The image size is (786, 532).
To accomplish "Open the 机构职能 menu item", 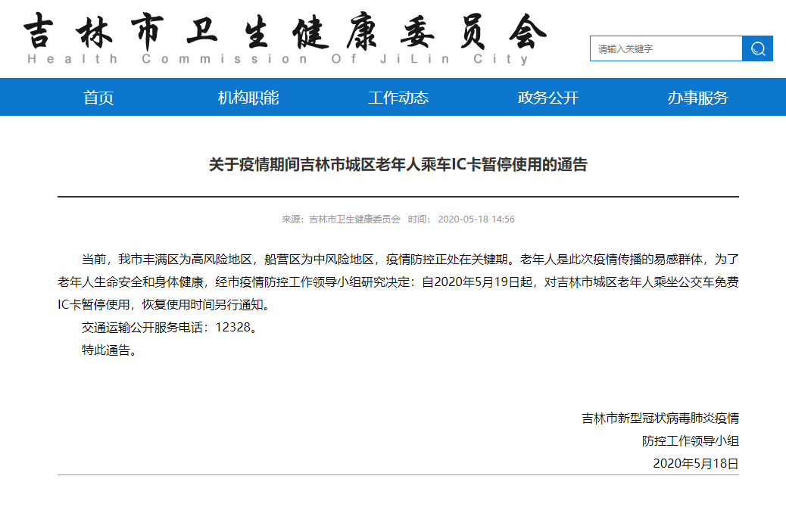I will (x=249, y=97).
